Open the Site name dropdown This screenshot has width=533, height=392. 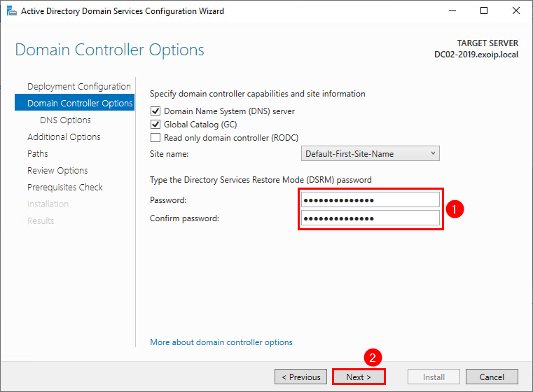[x=371, y=153]
